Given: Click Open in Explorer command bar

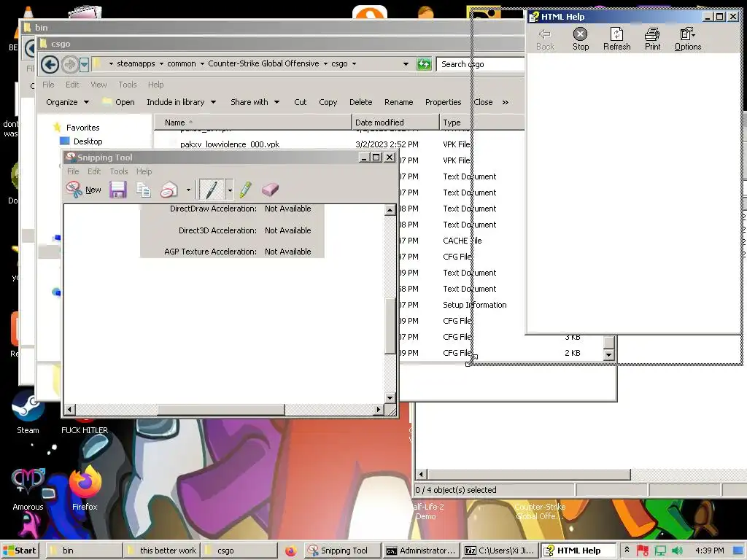Looking at the screenshot, I should [x=119, y=102].
